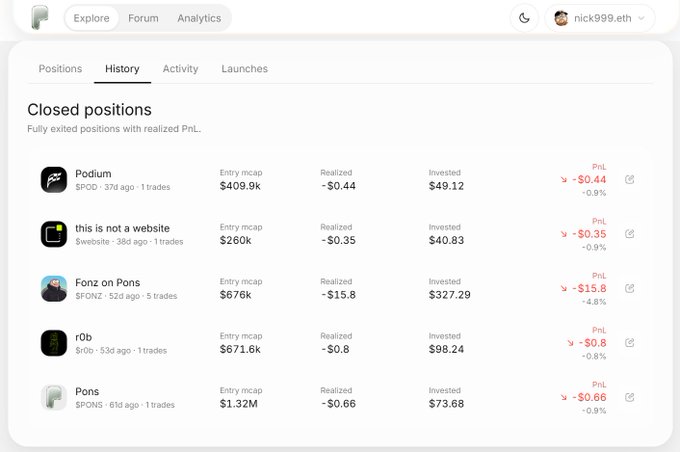Open the Activity tab
Image resolution: width=680 pixels, height=452 pixels.
coord(180,69)
